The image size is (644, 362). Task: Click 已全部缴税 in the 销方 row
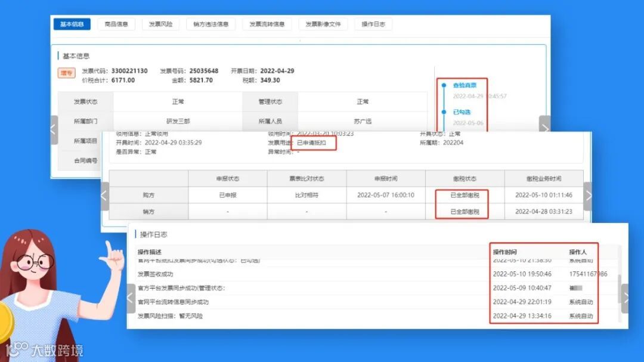[465, 212]
